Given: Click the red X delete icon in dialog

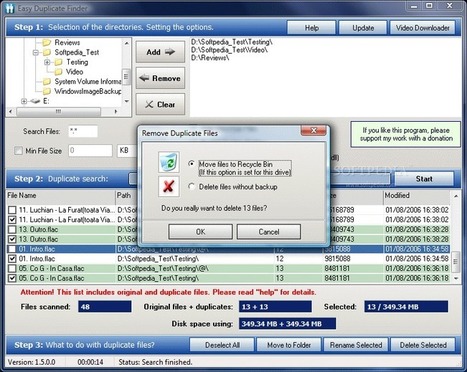Looking at the screenshot, I should (x=169, y=186).
